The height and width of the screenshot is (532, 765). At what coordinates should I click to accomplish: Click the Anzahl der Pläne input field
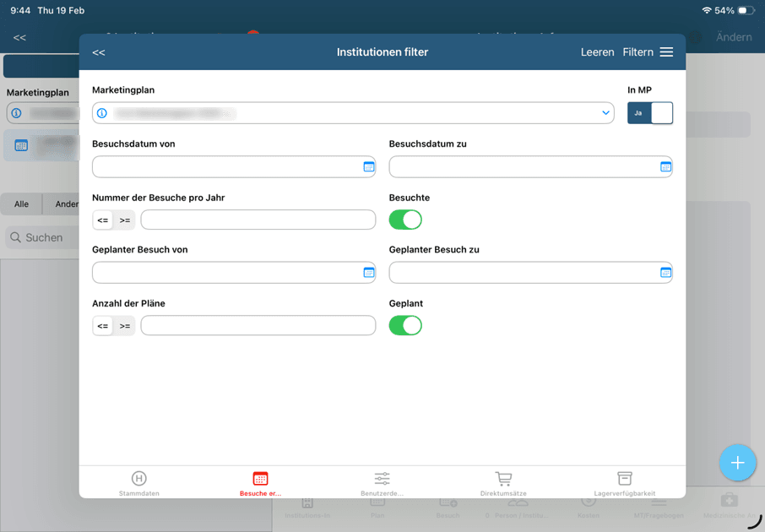coord(258,326)
